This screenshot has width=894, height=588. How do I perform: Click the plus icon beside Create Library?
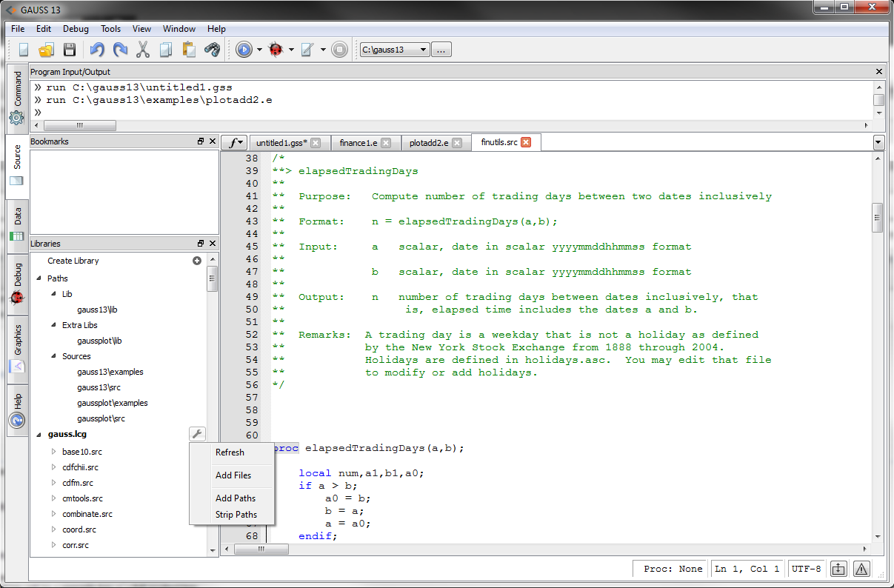(197, 261)
